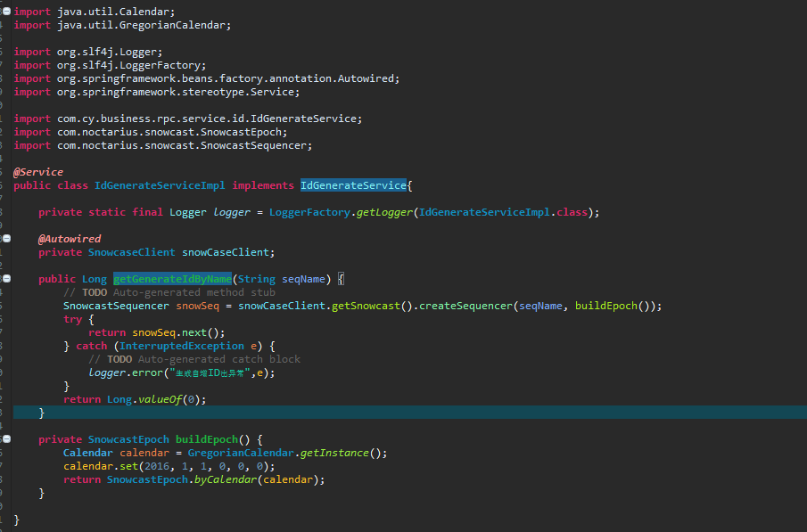
Task: Click com.noctarius.snowcast.SnowcastEpoch import
Action: point(169,132)
